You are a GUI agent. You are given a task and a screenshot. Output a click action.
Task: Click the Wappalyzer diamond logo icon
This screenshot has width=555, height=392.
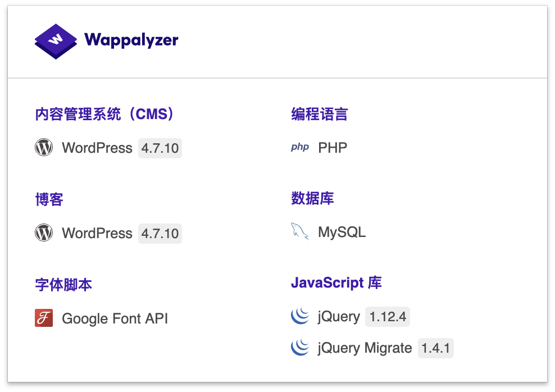coord(56,42)
